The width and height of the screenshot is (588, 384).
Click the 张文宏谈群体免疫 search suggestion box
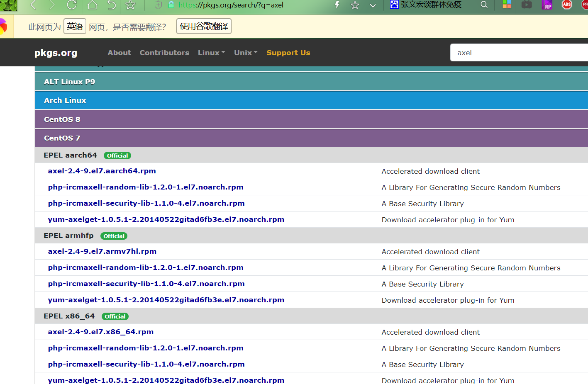(431, 5)
